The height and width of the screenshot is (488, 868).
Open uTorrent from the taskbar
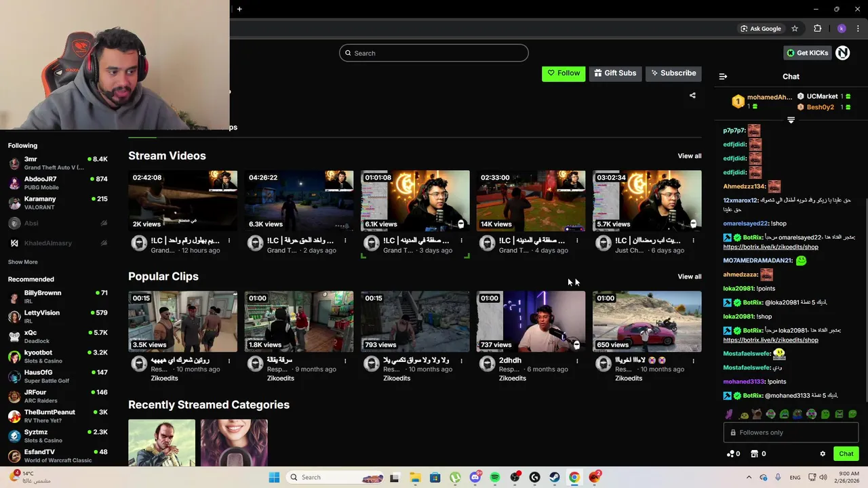pos(455,477)
